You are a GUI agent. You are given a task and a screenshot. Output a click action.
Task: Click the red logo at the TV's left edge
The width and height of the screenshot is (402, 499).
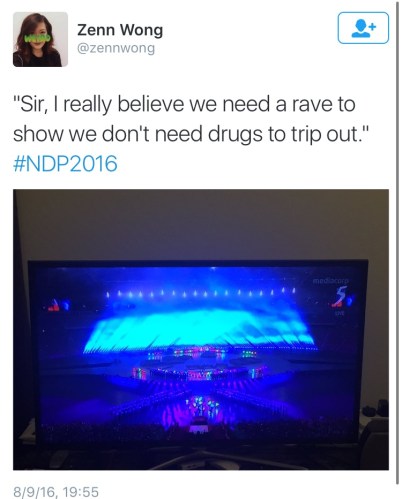pyautogui.click(x=57, y=306)
